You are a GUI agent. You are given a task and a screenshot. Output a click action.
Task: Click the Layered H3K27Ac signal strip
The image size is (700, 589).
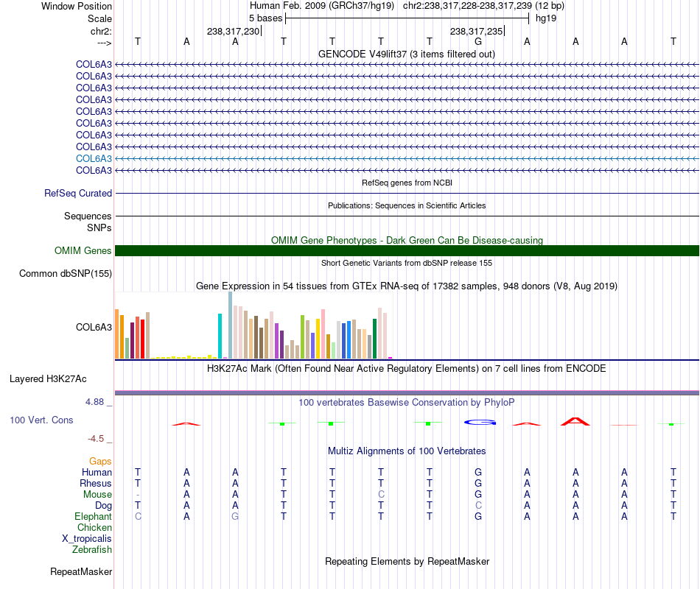[x=407, y=392]
